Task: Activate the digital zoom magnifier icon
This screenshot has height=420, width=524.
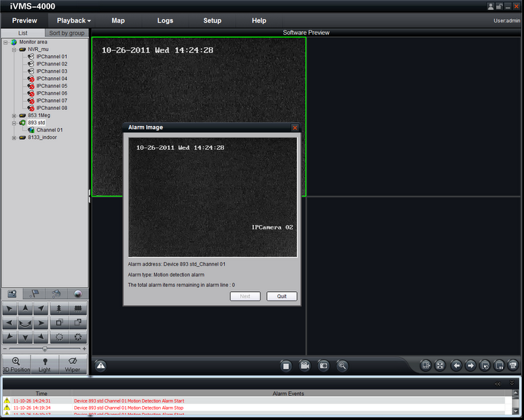Action: [x=342, y=365]
